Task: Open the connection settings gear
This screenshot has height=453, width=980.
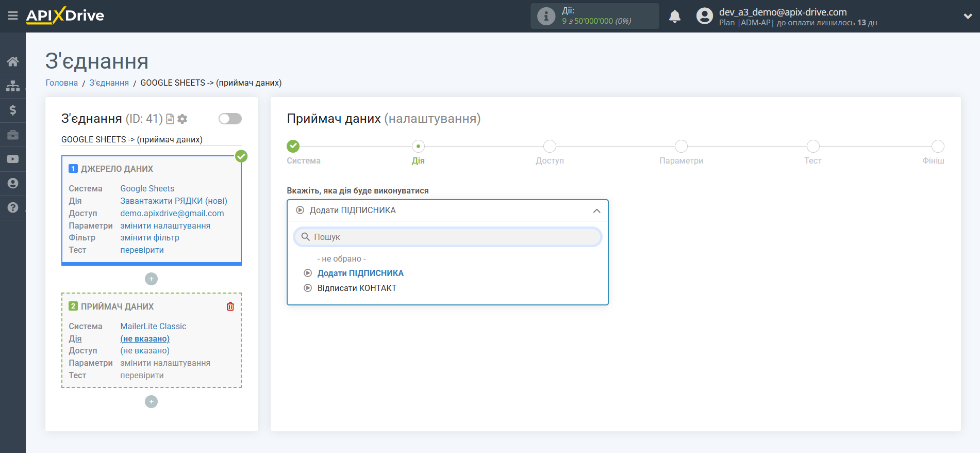Action: [182, 119]
